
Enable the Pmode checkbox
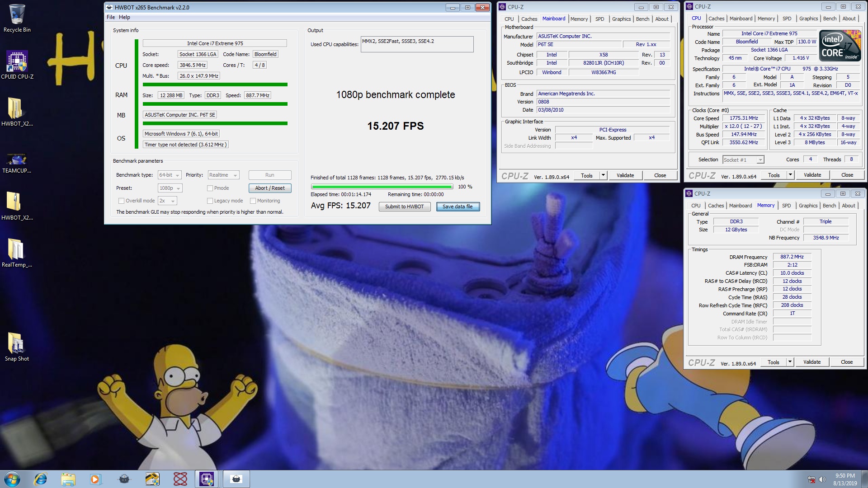pos(210,188)
